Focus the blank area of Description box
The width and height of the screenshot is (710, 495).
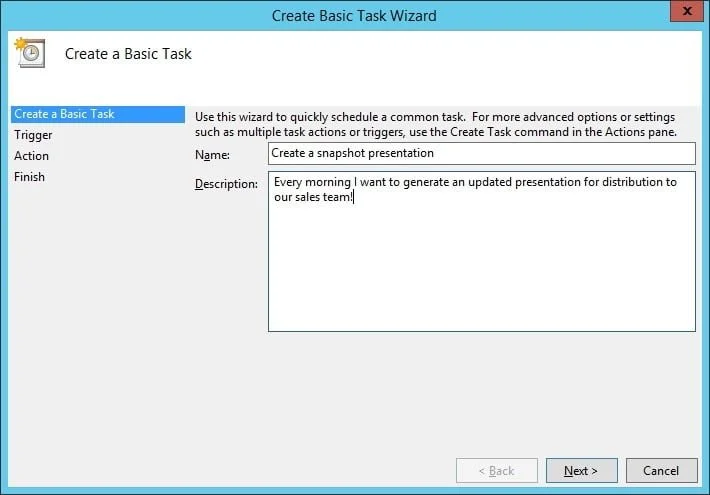pos(480,270)
